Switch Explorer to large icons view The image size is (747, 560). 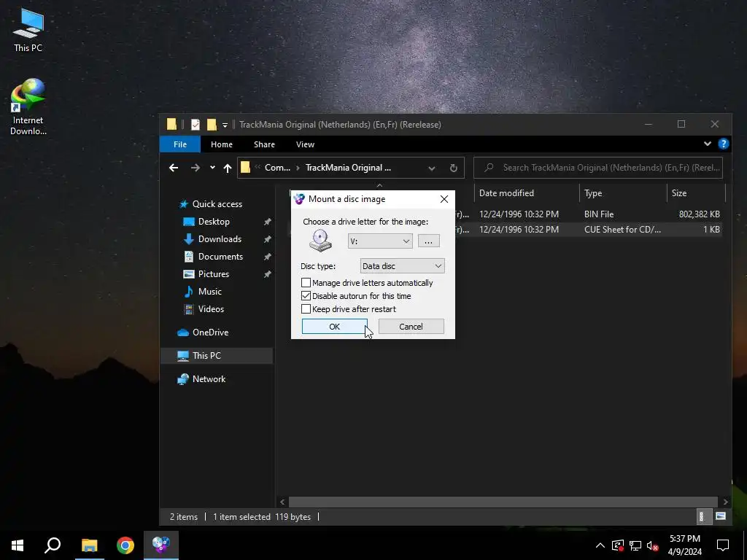coord(720,516)
